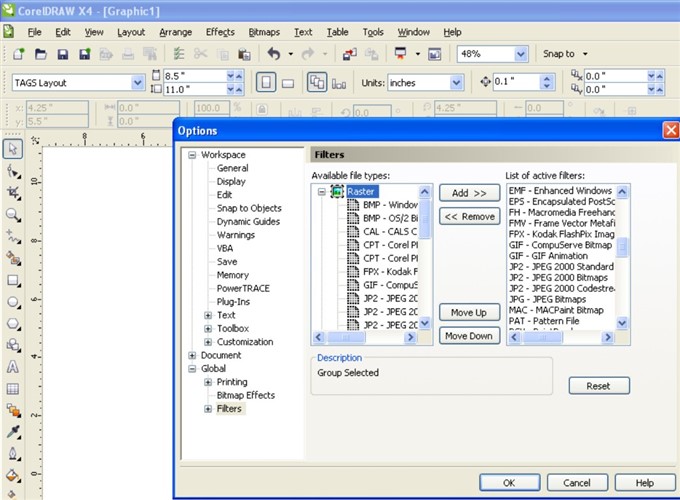Screen dimensions: 680x500
Task: Open the TAGS Layout page size dropdown
Action: click(137, 82)
